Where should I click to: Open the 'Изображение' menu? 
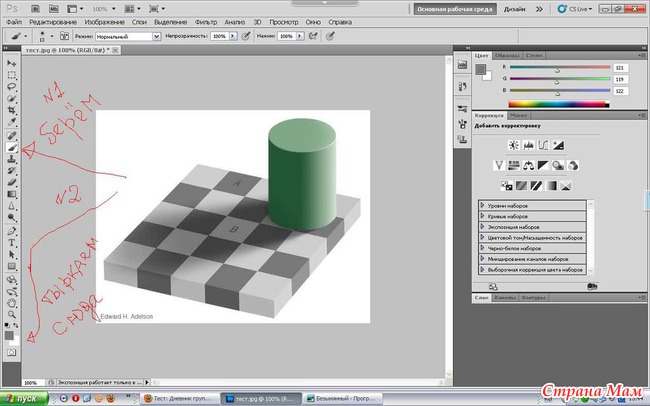coord(104,22)
